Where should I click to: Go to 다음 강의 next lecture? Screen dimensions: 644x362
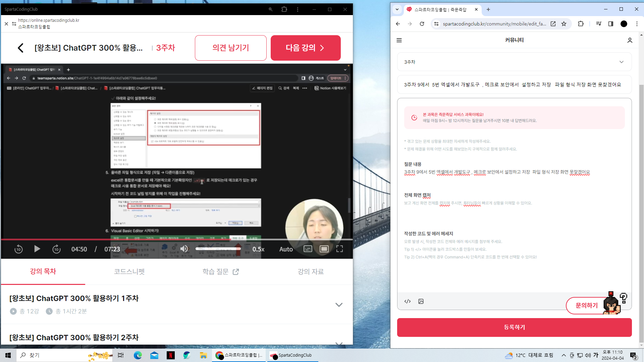(306, 48)
